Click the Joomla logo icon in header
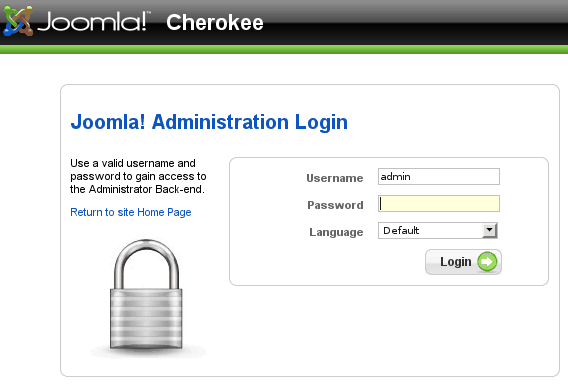568x386 pixels. pyautogui.click(x=18, y=21)
